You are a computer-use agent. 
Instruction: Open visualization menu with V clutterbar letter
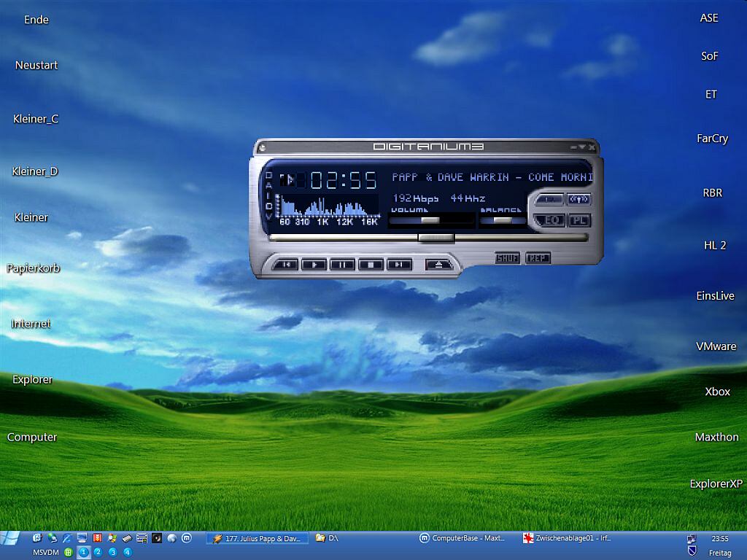pyautogui.click(x=268, y=216)
